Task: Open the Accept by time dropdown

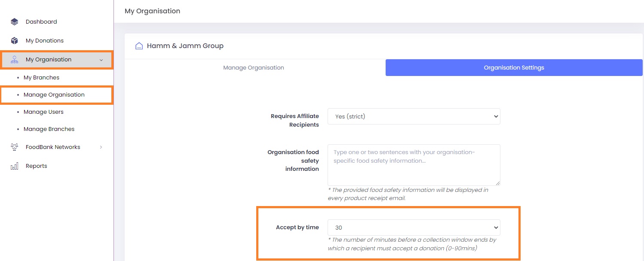Action: pyautogui.click(x=414, y=228)
